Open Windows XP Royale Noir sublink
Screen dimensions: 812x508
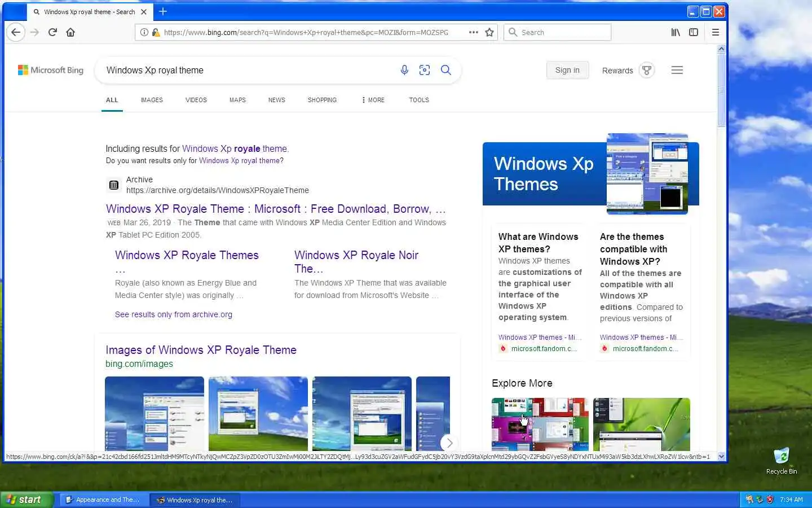point(356,262)
